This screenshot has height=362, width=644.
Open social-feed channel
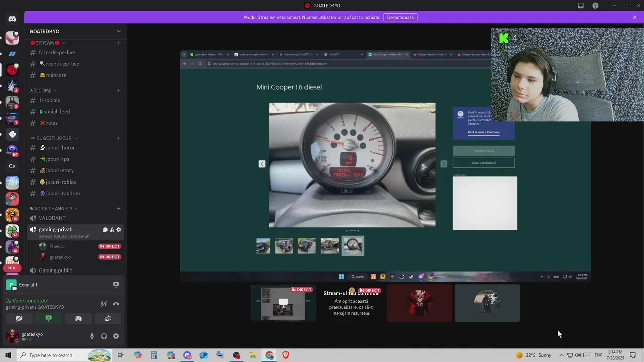point(75,112)
